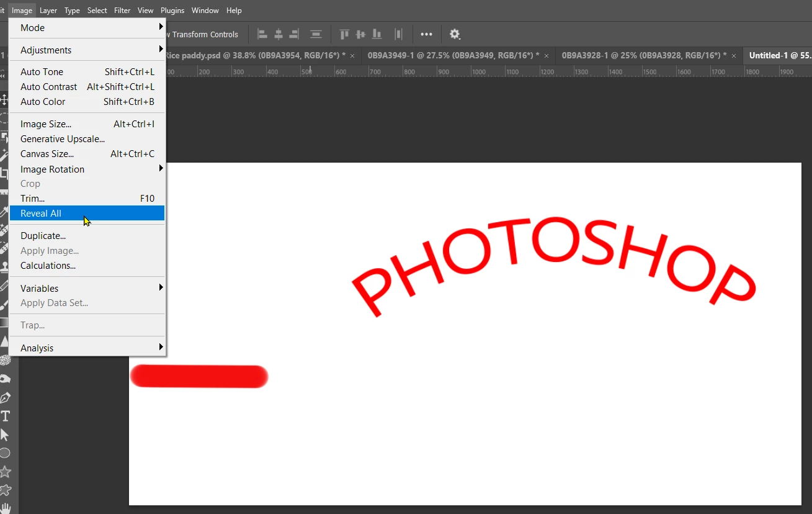Choose Trim... from the Image menu
The width and height of the screenshot is (812, 514).
click(87, 198)
